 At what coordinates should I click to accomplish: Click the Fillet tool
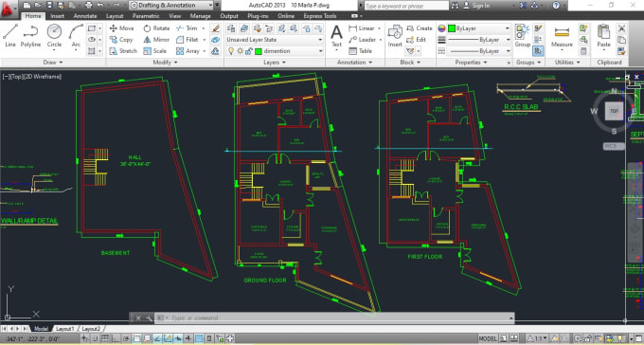coord(187,40)
